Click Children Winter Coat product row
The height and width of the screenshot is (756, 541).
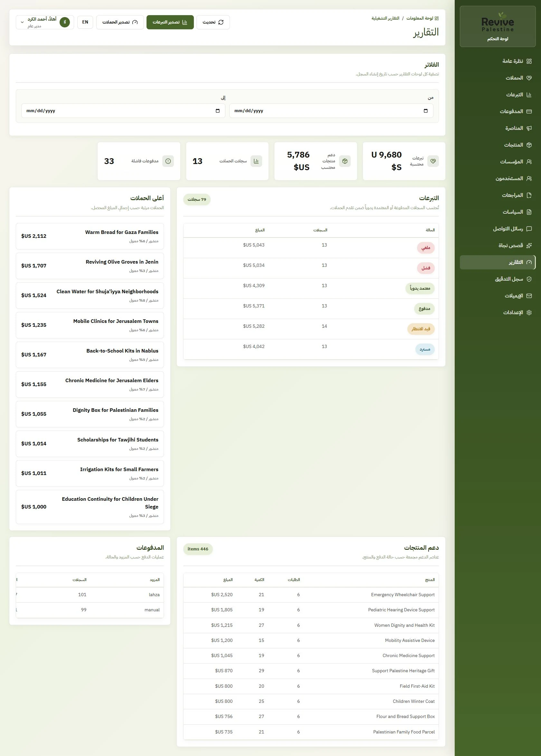311,701
